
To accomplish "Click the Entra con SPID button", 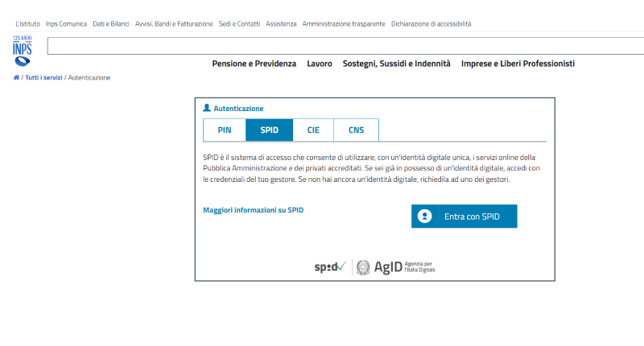I will point(464,216).
